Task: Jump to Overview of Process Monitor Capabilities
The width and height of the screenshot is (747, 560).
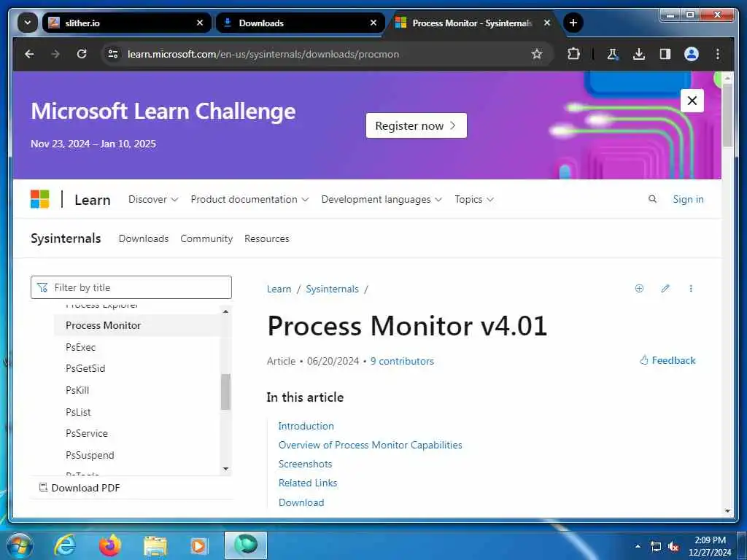Action: [x=370, y=445]
